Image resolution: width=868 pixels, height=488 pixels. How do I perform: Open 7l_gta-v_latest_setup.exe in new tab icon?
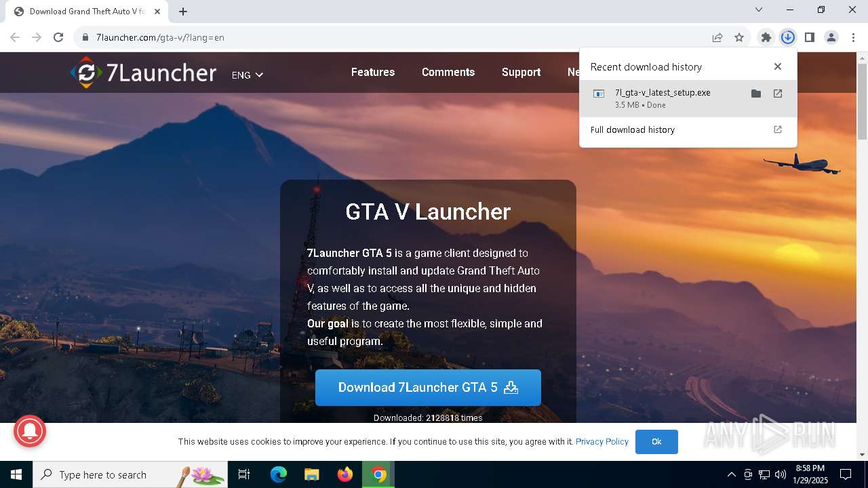[x=778, y=94]
